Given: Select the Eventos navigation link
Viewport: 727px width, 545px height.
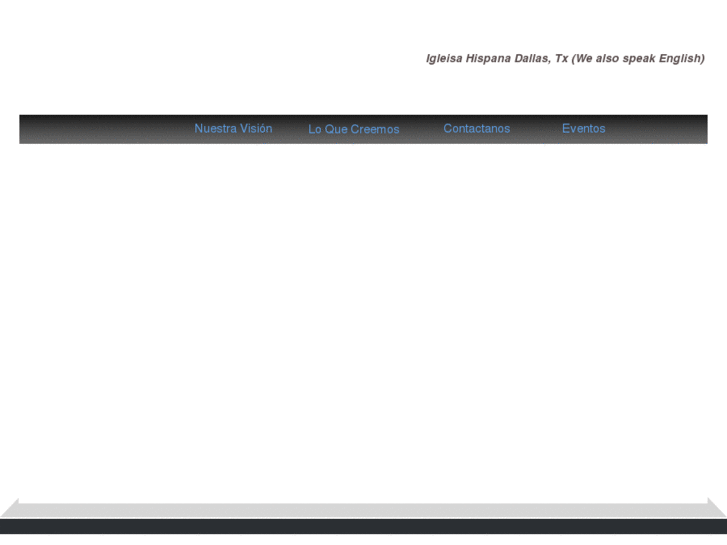Looking at the screenshot, I should coord(584,128).
